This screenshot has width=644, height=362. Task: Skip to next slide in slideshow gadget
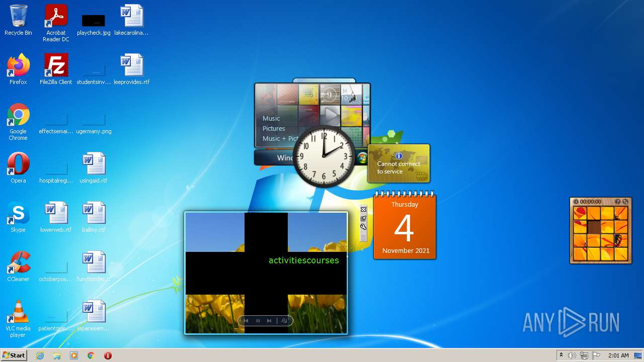pos(270,321)
